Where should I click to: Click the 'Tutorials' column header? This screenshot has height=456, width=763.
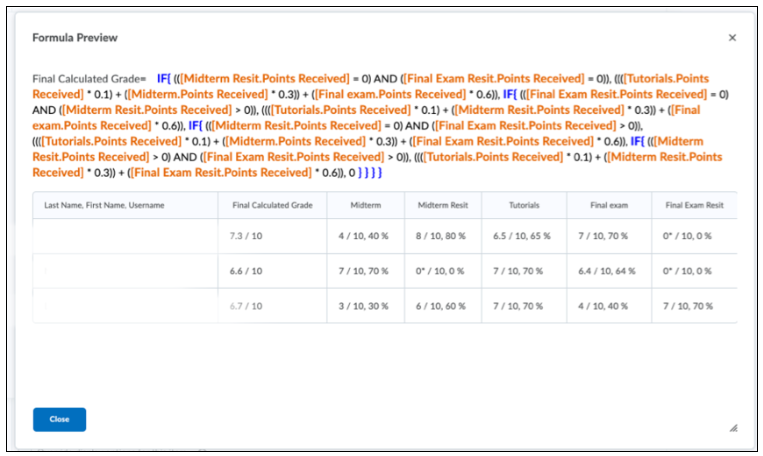click(524, 205)
